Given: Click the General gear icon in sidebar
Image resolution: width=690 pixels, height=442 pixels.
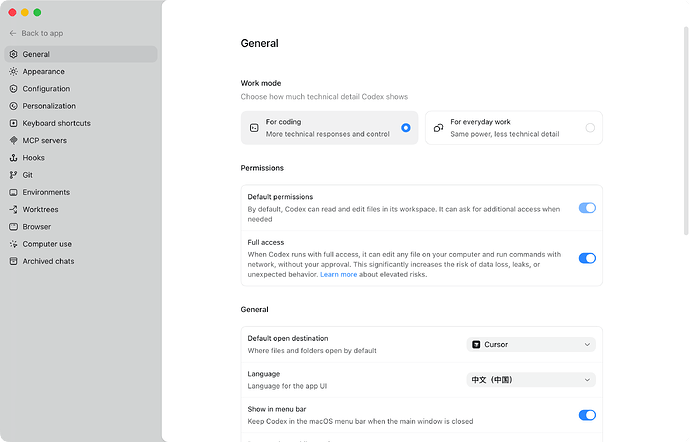Looking at the screenshot, I should click(14, 54).
